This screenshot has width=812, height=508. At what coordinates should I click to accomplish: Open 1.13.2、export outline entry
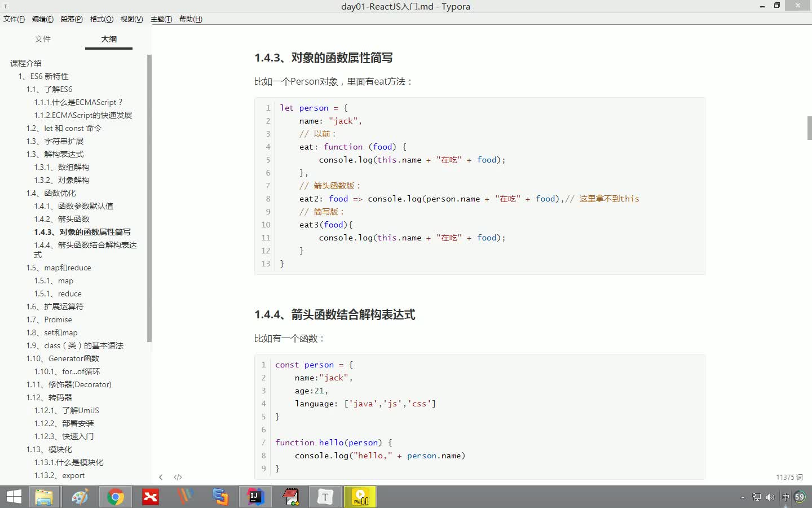click(x=59, y=475)
